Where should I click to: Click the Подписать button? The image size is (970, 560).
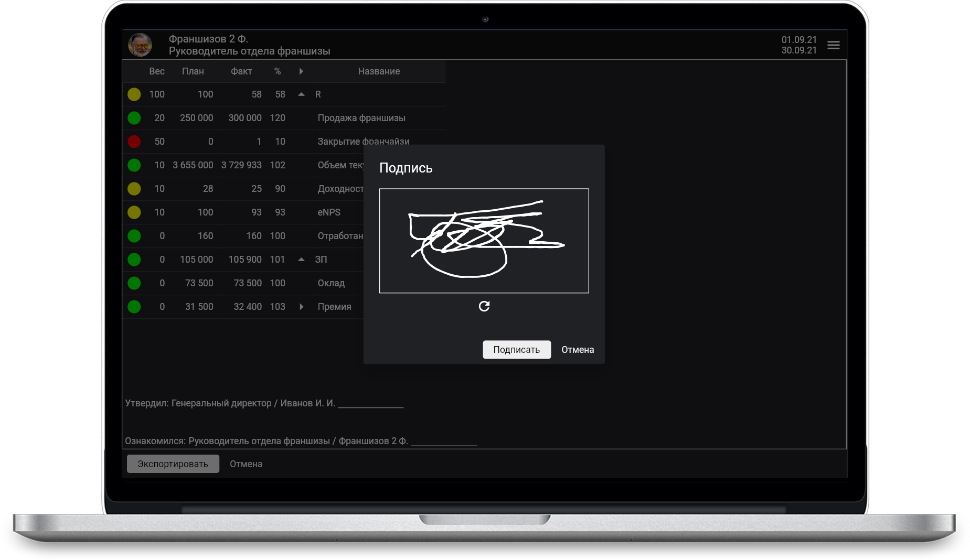coord(517,350)
